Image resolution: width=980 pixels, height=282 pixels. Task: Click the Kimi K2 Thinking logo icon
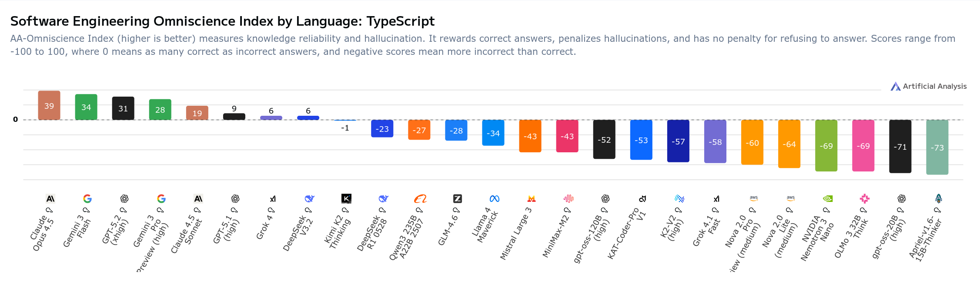click(x=346, y=199)
